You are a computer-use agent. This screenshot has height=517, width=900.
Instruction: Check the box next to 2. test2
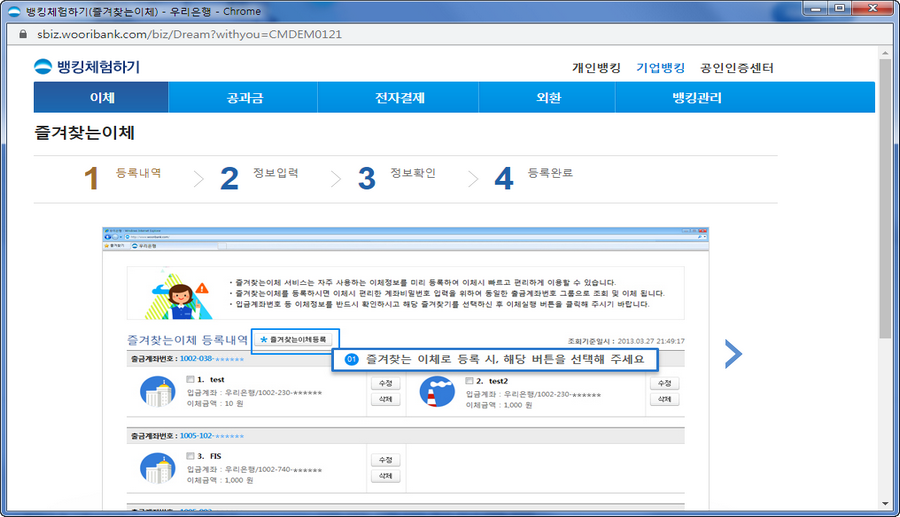click(469, 380)
